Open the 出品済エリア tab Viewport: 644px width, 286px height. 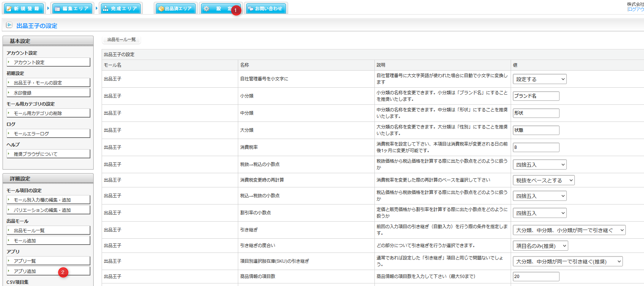tap(176, 8)
